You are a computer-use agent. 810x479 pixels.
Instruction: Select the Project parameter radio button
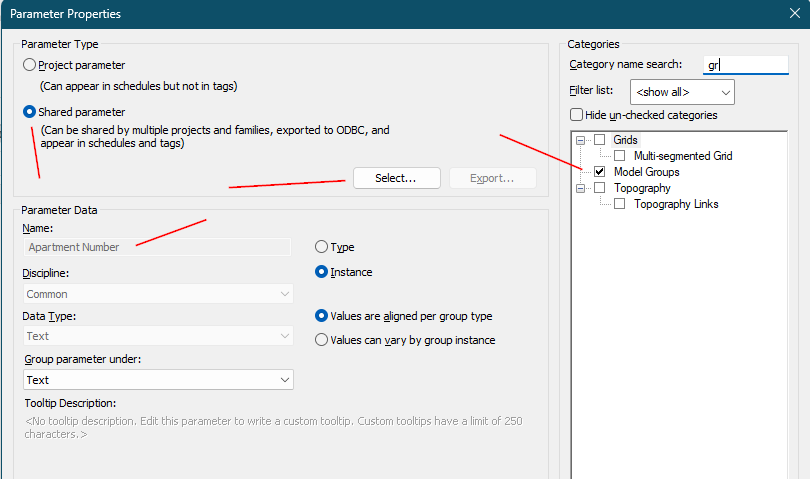pyautogui.click(x=30, y=65)
